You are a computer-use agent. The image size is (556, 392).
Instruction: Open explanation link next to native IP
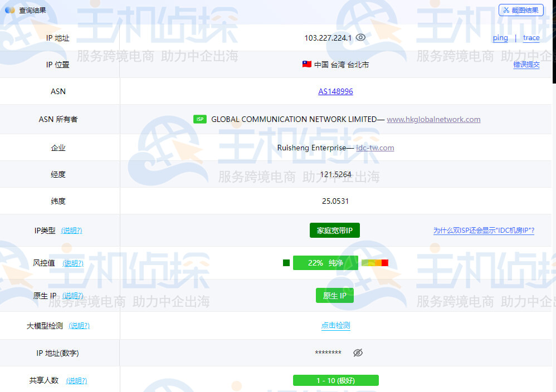click(72, 296)
